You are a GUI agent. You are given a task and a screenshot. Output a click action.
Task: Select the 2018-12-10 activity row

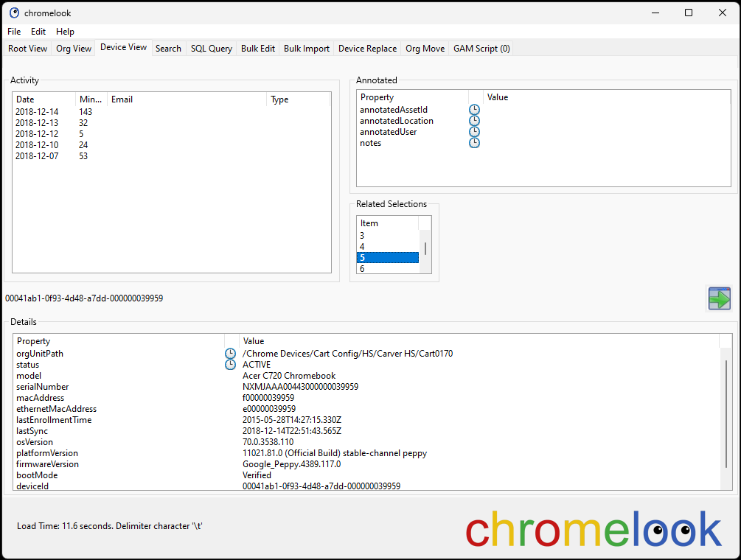[x=172, y=145]
